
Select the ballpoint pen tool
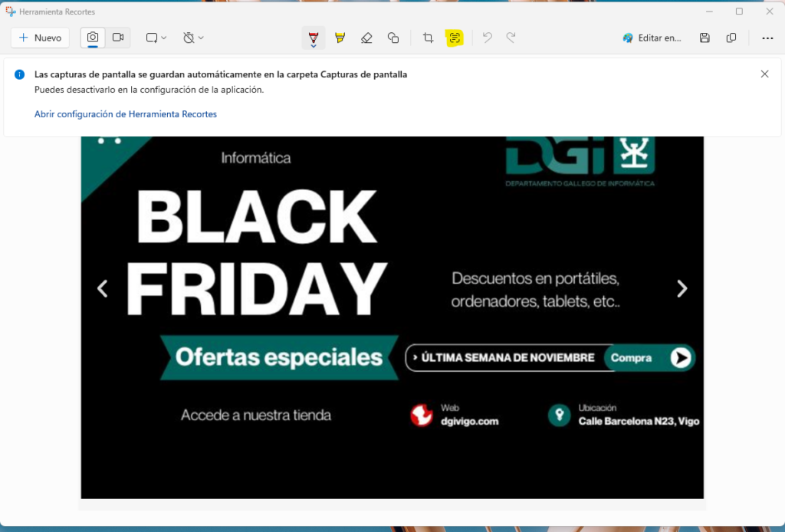(x=314, y=36)
